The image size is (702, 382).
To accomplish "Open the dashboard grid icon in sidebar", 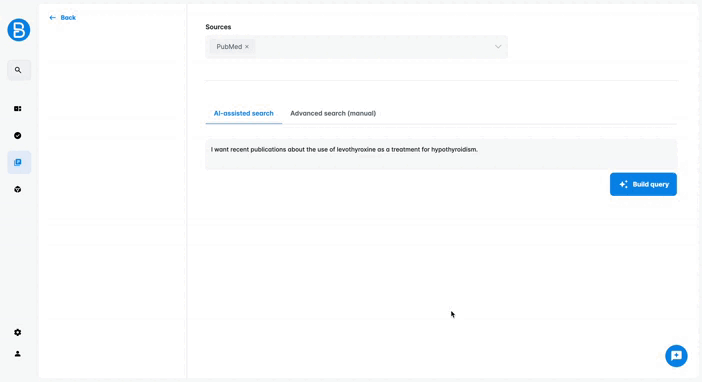I will click(x=18, y=108).
